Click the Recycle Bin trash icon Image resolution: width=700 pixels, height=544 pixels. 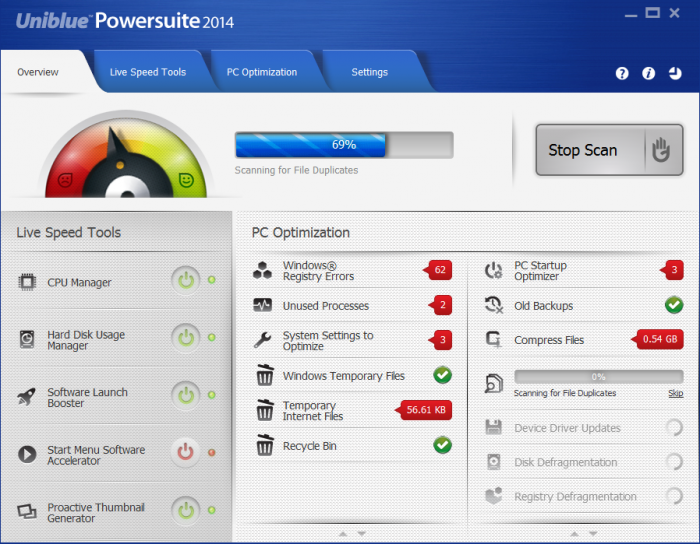coord(265,444)
